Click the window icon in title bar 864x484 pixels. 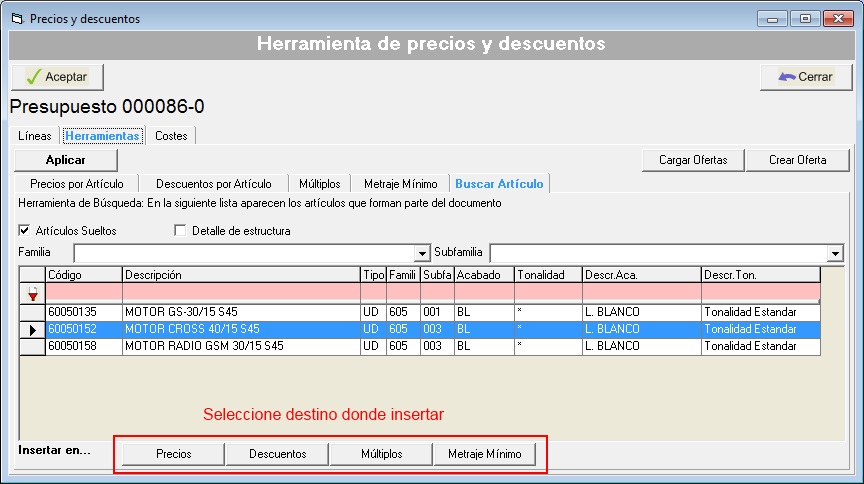coord(16,18)
